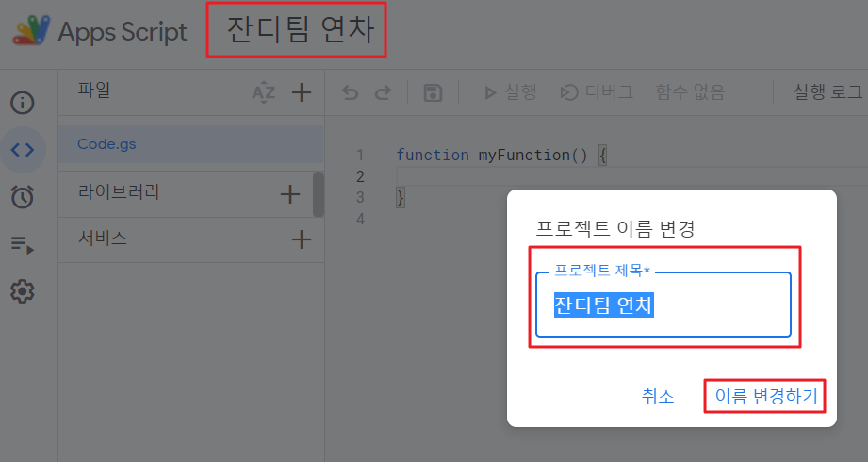
Task: Add a new file with plus icon
Action: coord(301,92)
